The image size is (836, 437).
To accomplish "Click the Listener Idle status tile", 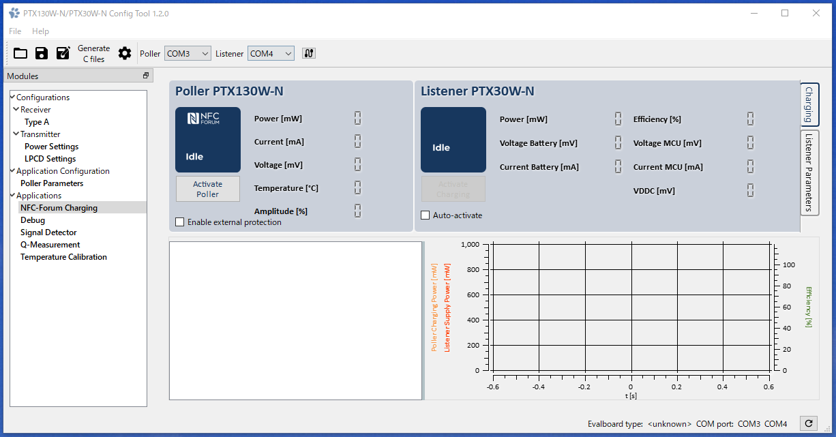I will 453,140.
